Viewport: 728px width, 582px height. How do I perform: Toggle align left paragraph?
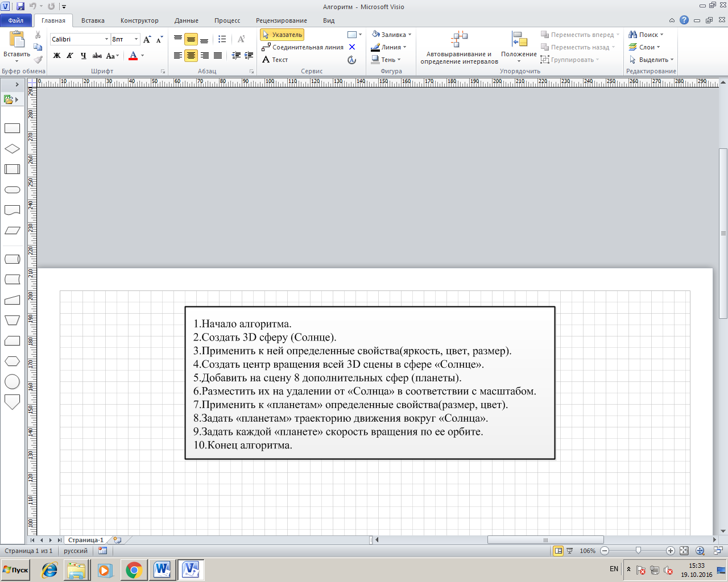pos(178,56)
